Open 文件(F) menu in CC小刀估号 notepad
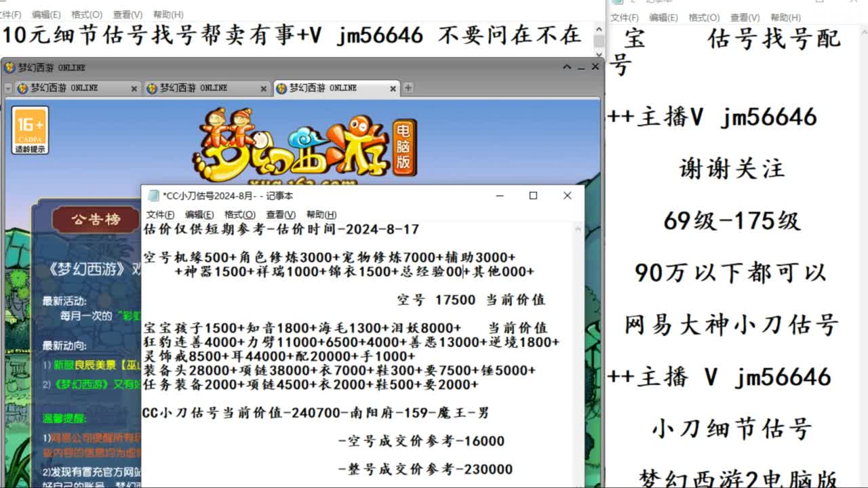 [161, 215]
